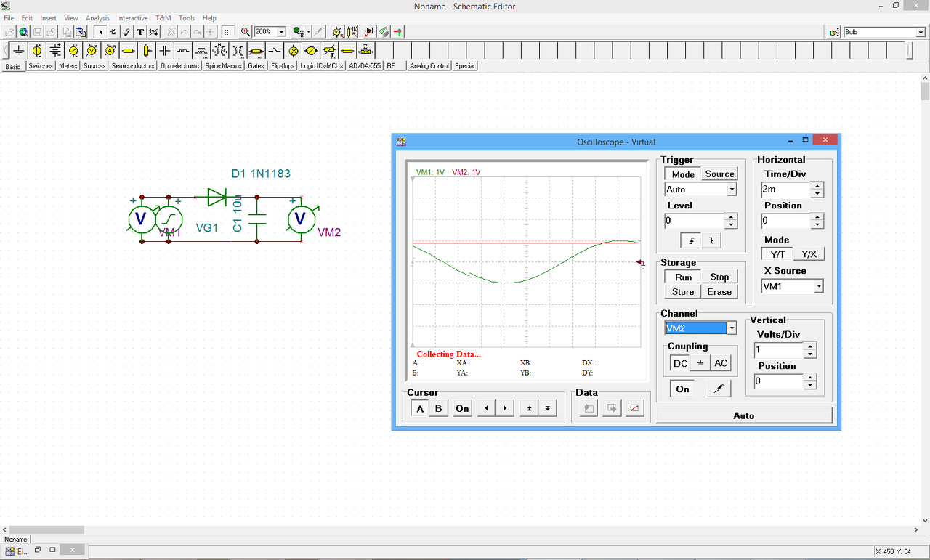Click the oscilloscope channel color pen icon
The image size is (930, 560).
[x=719, y=389]
